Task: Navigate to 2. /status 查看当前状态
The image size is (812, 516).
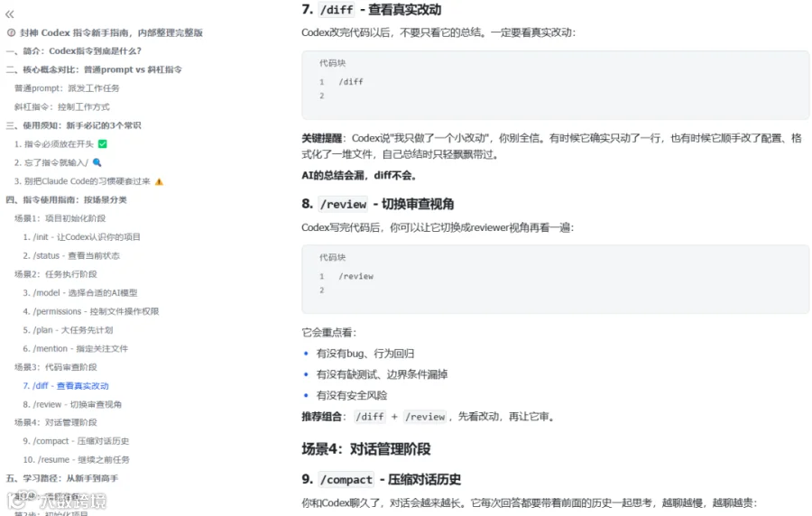Action: coord(71,255)
